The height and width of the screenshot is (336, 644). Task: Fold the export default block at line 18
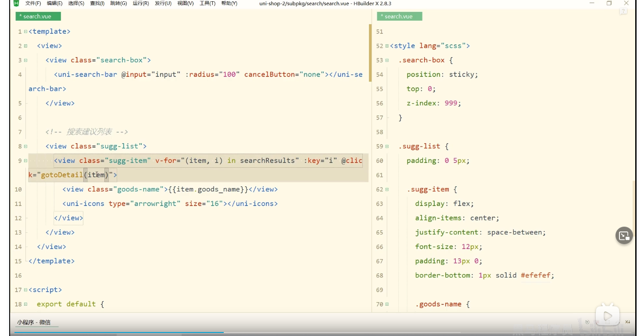25,304
